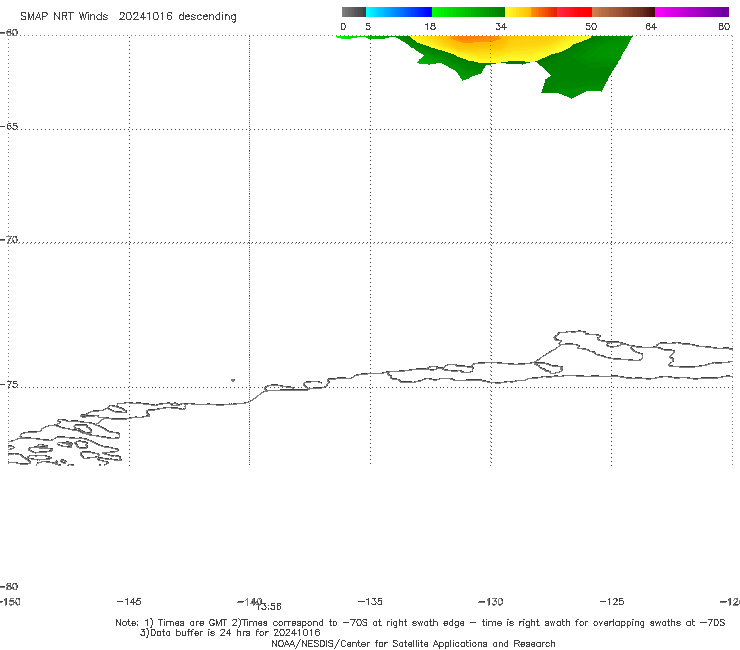Click the longitude label -145

tap(129, 601)
